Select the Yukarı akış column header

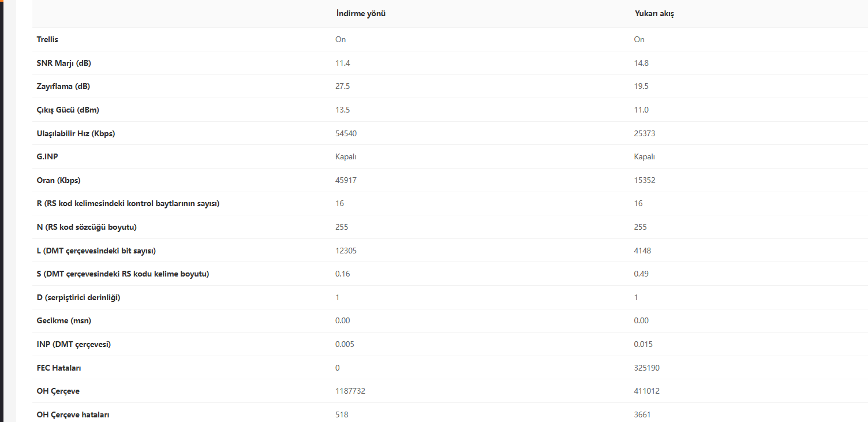pos(654,13)
